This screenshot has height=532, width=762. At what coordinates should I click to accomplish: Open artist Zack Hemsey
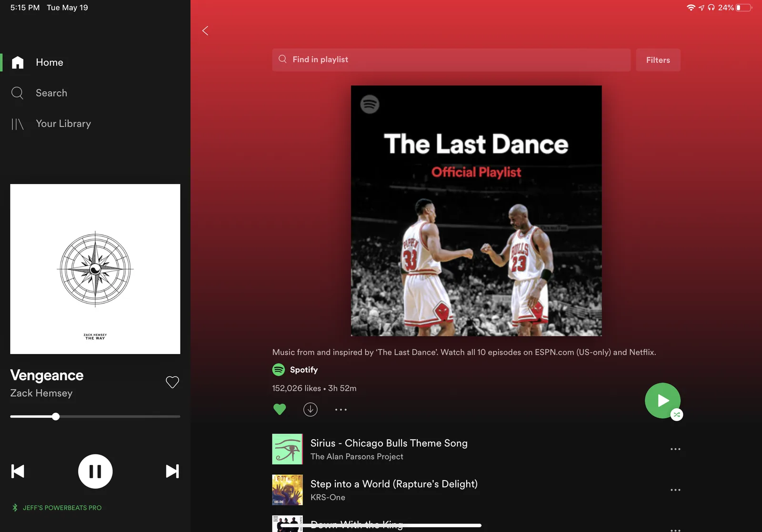[x=41, y=393]
